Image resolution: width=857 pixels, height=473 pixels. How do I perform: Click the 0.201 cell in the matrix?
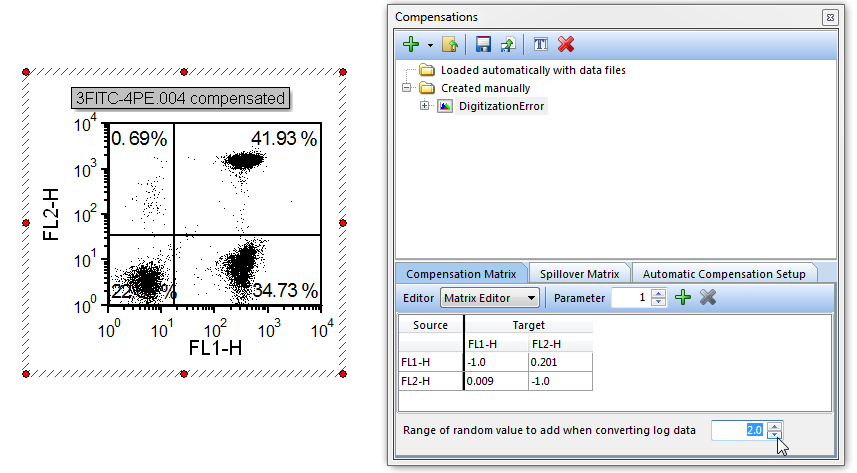tap(560, 362)
